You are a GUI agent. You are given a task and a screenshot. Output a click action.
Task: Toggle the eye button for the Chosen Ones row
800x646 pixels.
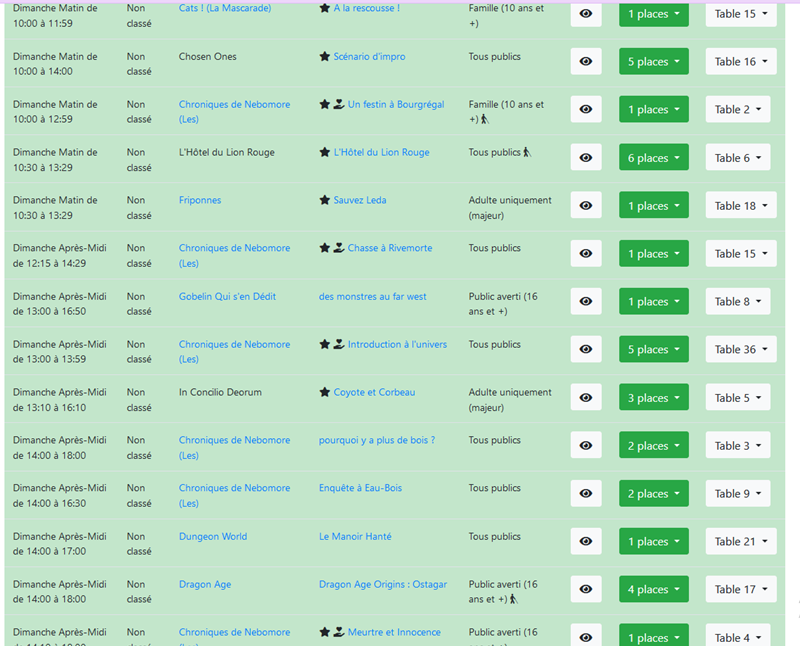point(586,62)
